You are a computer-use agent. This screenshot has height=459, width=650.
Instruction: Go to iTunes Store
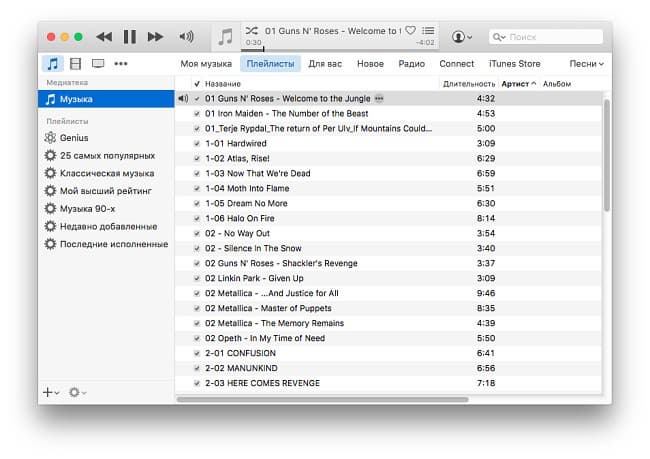tap(514, 64)
